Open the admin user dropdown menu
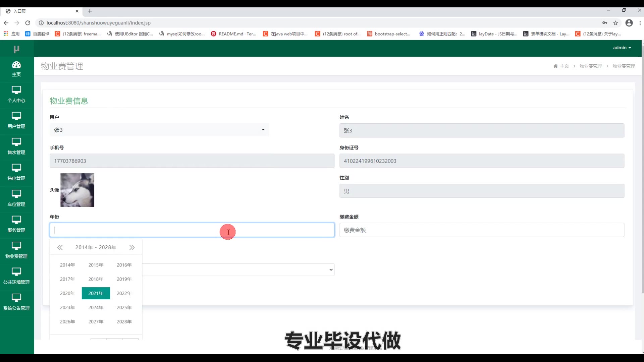 click(x=622, y=48)
